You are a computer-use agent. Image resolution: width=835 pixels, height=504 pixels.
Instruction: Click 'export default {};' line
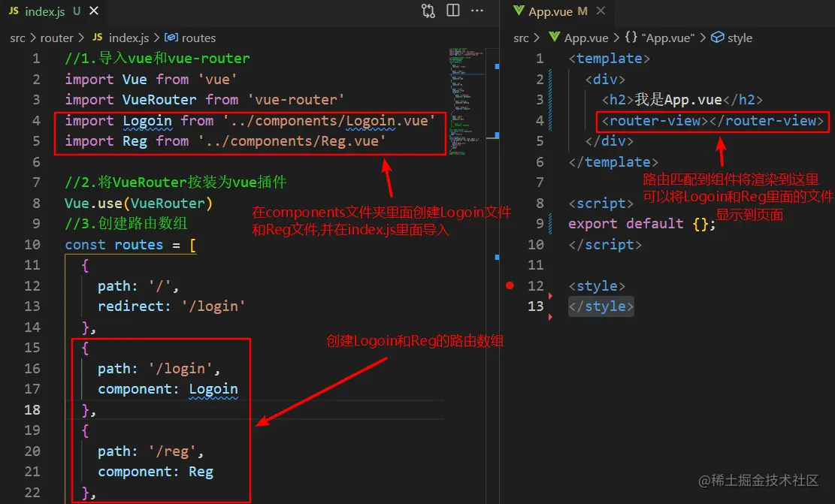(642, 224)
